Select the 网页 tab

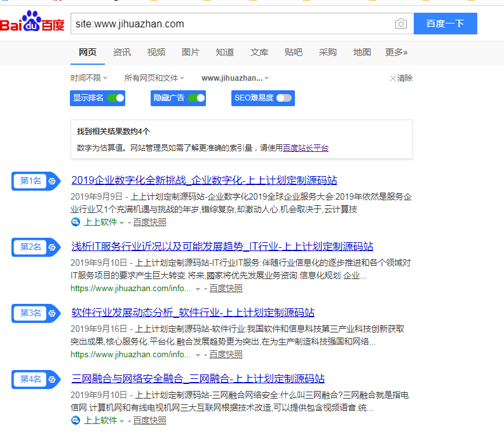88,52
